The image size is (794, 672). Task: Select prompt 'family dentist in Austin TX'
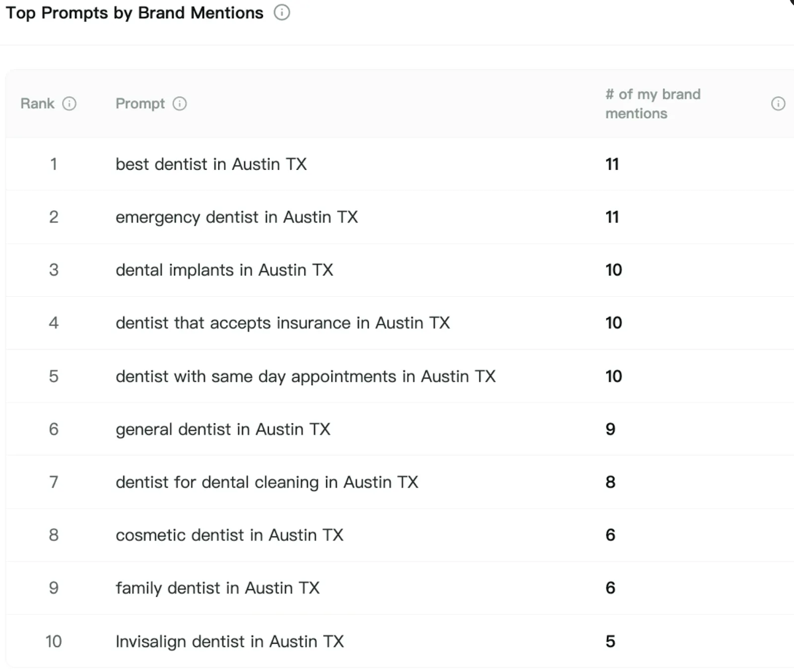[217, 588]
